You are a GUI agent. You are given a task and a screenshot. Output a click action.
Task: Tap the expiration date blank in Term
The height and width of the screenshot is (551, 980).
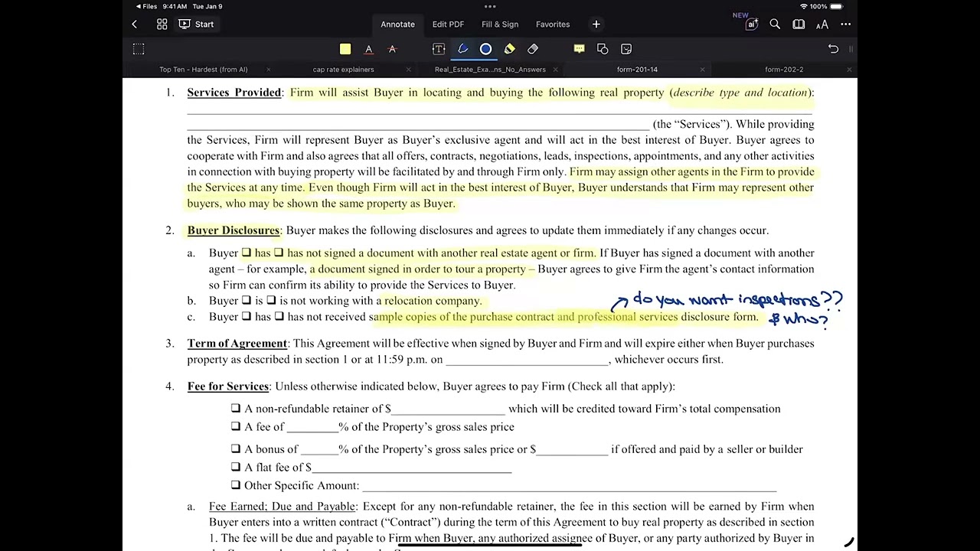pos(527,360)
